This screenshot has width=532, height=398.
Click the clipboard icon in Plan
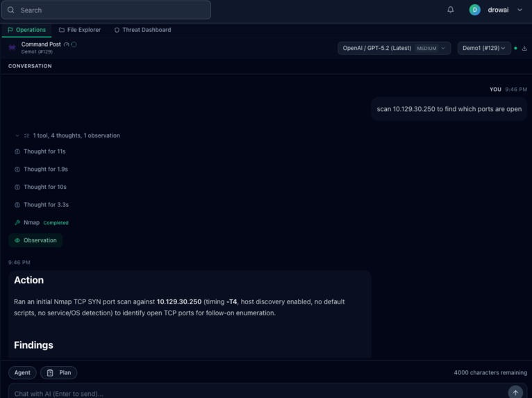[x=50, y=372]
